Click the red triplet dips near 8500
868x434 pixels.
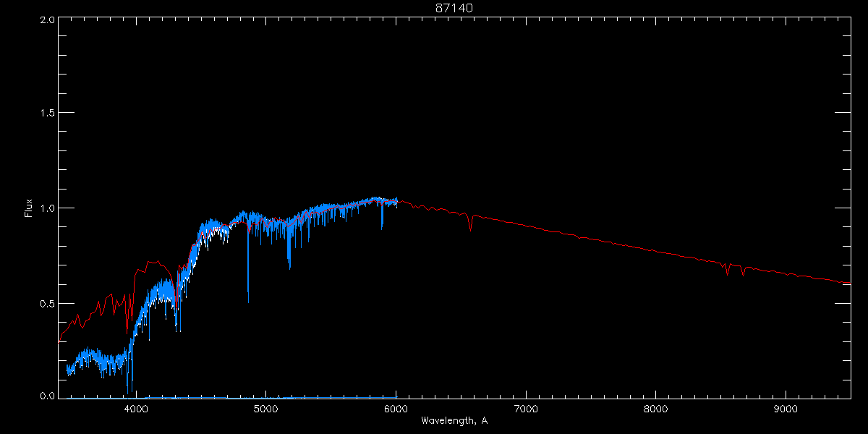click(x=735, y=269)
